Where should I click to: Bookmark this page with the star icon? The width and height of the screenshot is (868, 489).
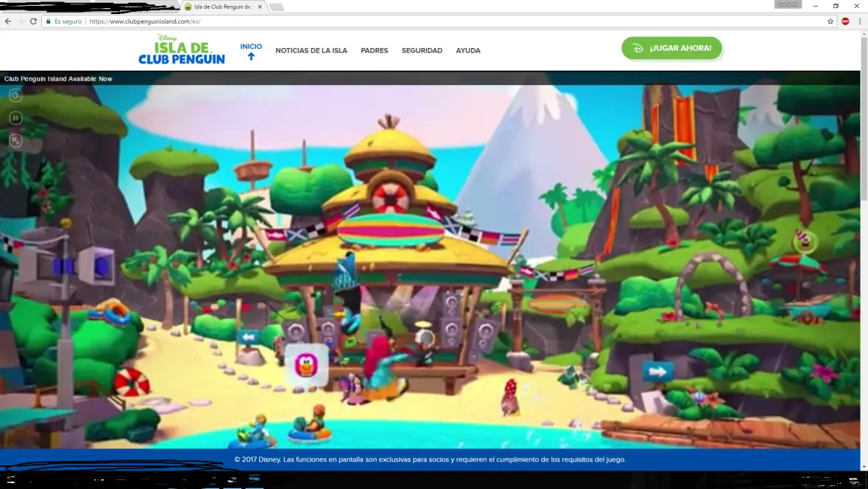pos(830,21)
